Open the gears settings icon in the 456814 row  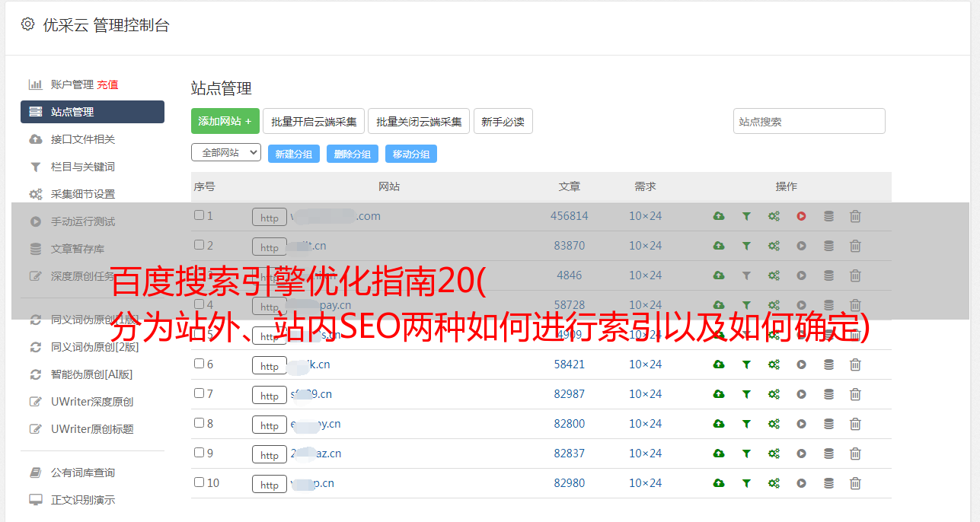click(x=774, y=216)
